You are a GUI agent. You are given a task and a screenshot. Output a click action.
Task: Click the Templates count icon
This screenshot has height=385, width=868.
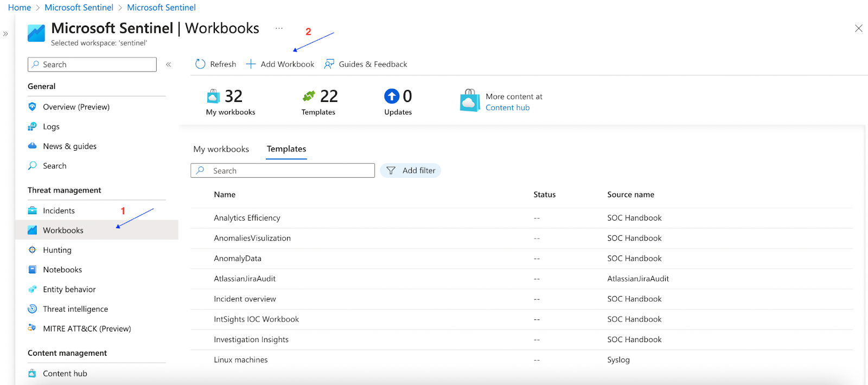pyautogui.click(x=309, y=96)
